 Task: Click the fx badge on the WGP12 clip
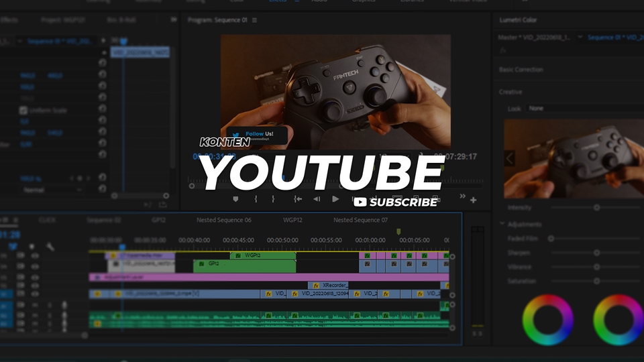click(238, 255)
